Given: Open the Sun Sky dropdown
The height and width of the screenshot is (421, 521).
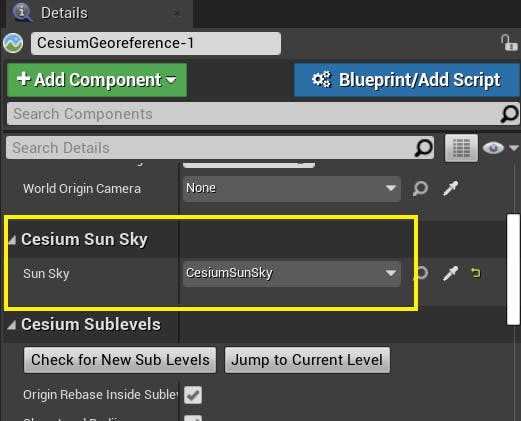Looking at the screenshot, I should coord(292,273).
